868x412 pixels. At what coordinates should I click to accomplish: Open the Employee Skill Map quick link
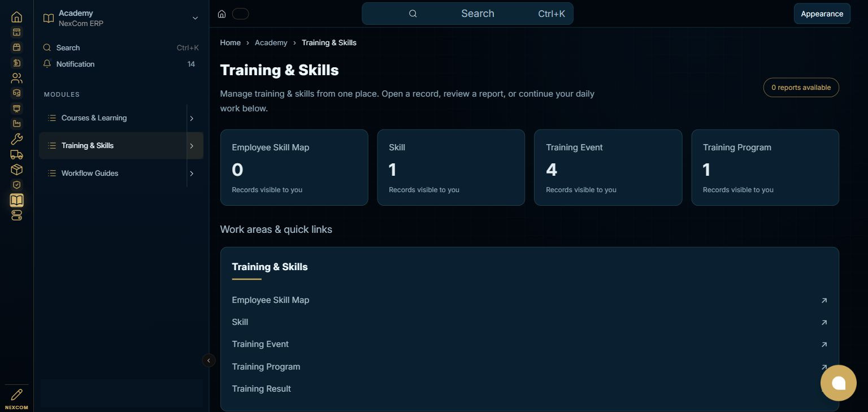pyautogui.click(x=530, y=300)
